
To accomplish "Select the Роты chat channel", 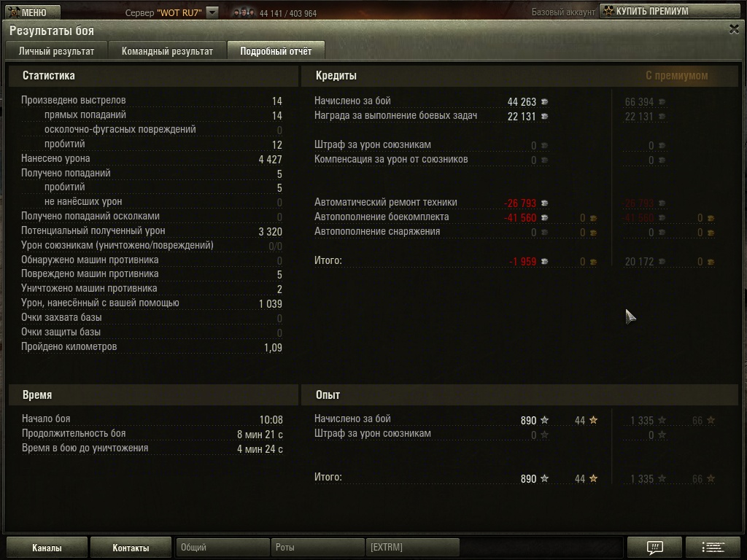I will click(x=317, y=548).
